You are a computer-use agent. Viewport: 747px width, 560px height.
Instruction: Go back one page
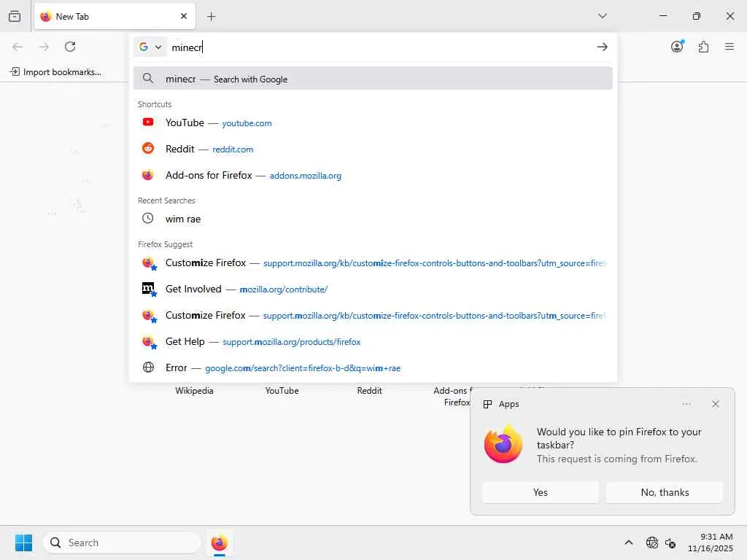pyautogui.click(x=18, y=47)
